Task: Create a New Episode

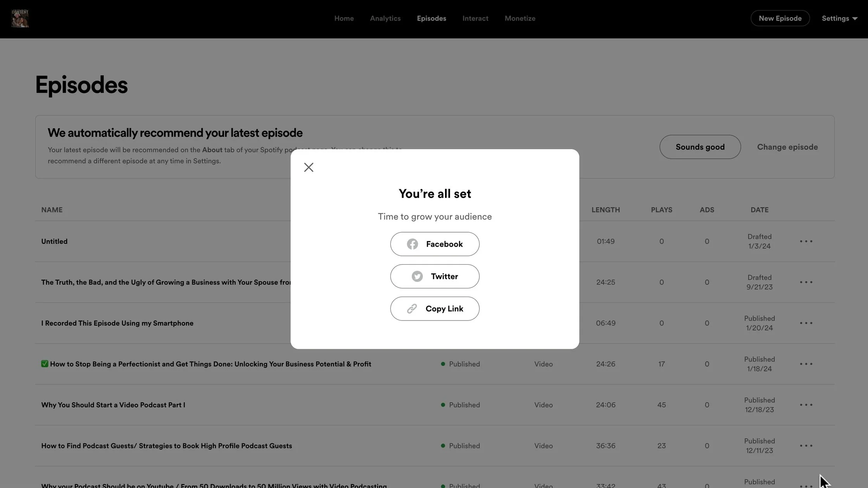Action: [780, 18]
